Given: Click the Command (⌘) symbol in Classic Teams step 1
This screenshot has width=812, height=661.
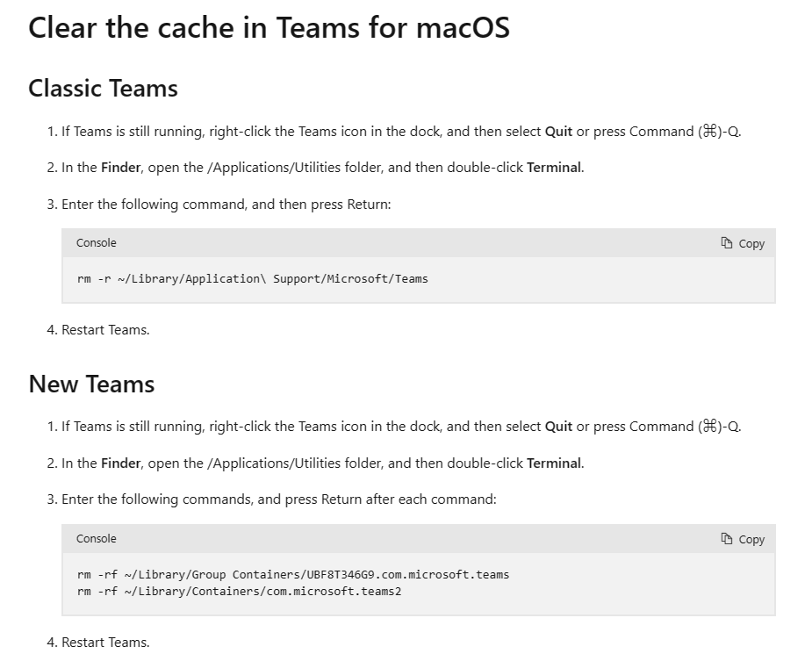Looking at the screenshot, I should click(x=708, y=132).
